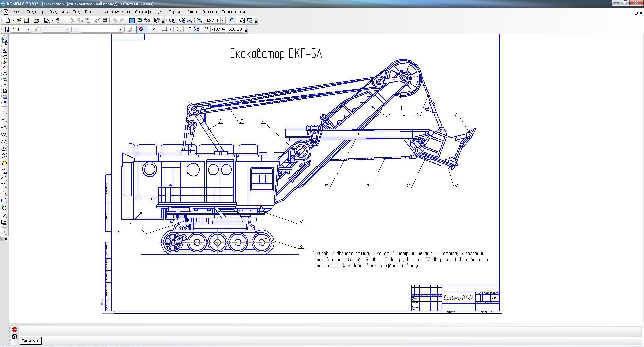Click the X coordinate input field
This screenshot has height=347, width=644.
point(218,29)
